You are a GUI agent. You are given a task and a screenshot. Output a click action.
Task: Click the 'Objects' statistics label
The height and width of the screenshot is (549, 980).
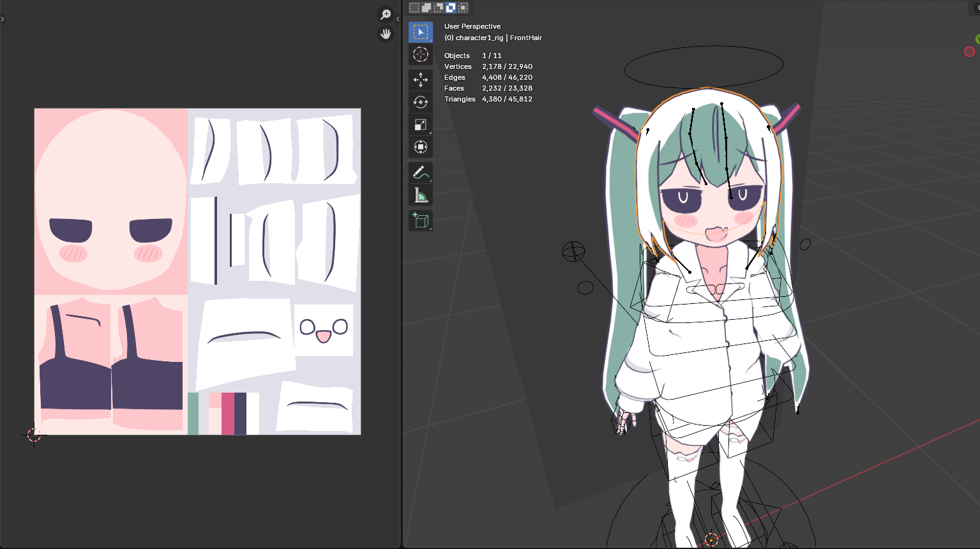tap(457, 56)
